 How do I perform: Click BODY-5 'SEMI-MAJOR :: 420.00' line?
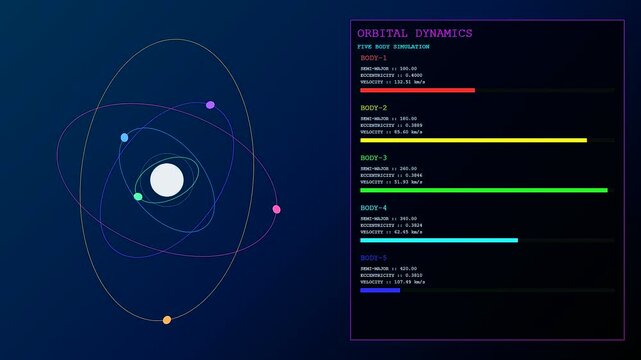[388, 268]
